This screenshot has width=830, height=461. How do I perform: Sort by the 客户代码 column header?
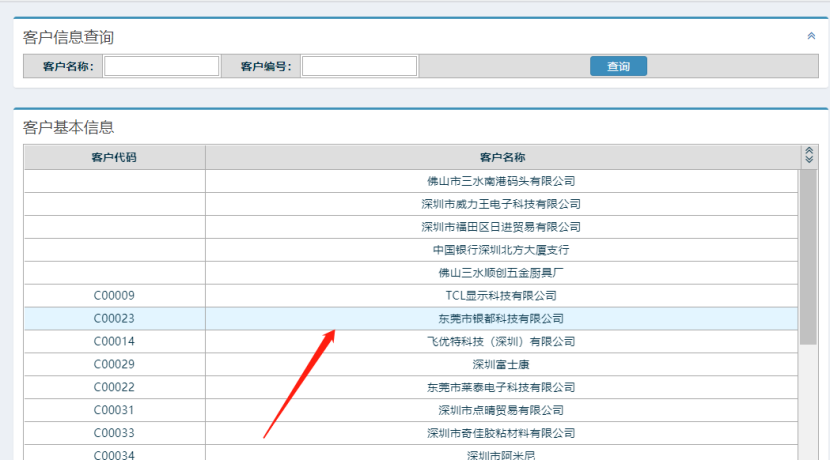pos(114,157)
